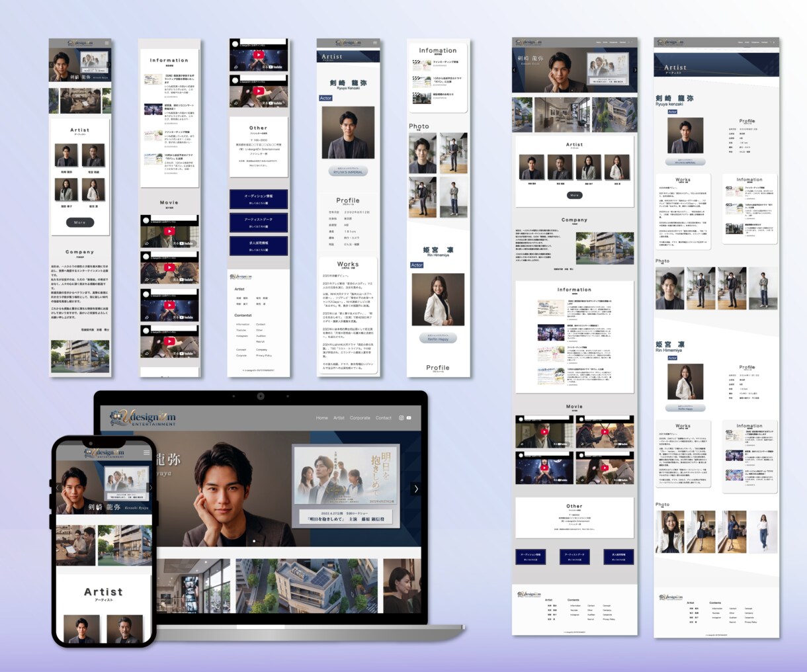
Task: Click the 求人採用情報 button on the mobile strip
Action: tap(259, 246)
